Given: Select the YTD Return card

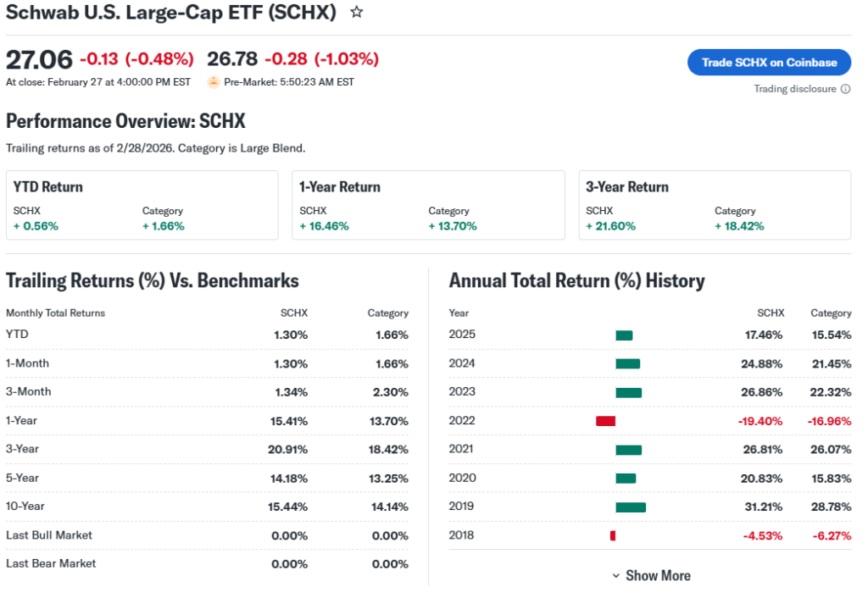Looking at the screenshot, I should coord(142,205).
